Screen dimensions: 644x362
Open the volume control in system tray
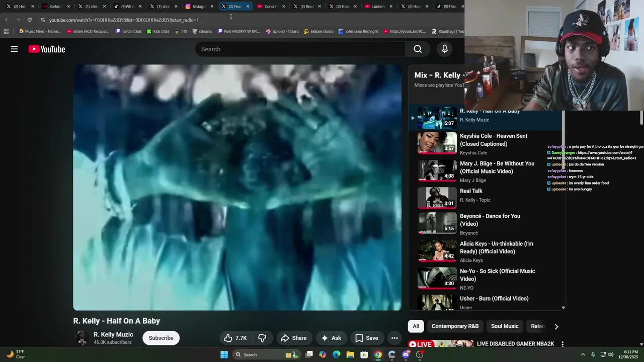pyautogui.click(x=611, y=354)
